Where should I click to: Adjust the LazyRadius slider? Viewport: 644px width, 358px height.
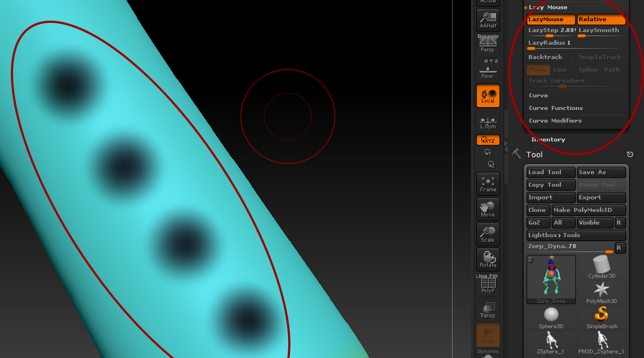tap(576, 44)
